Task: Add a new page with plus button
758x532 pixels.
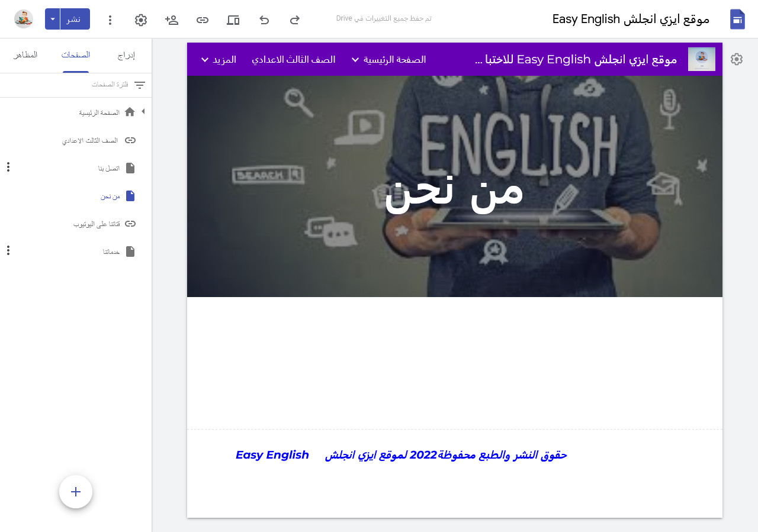Action: pyautogui.click(x=76, y=492)
